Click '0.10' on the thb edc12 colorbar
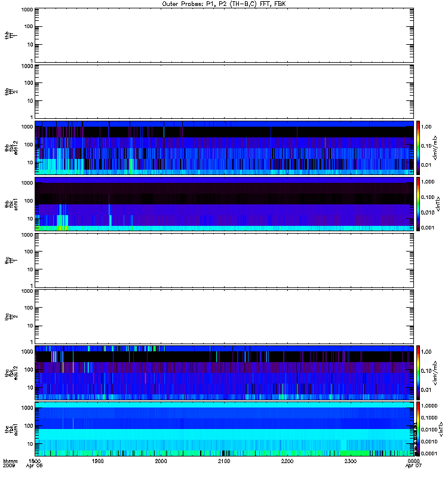The height and width of the screenshot is (478, 448). 426,146
